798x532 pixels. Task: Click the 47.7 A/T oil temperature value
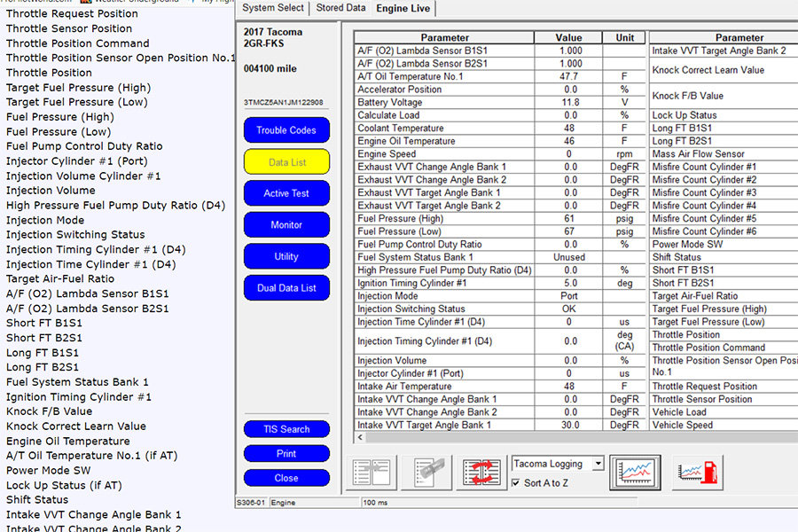[x=568, y=76]
